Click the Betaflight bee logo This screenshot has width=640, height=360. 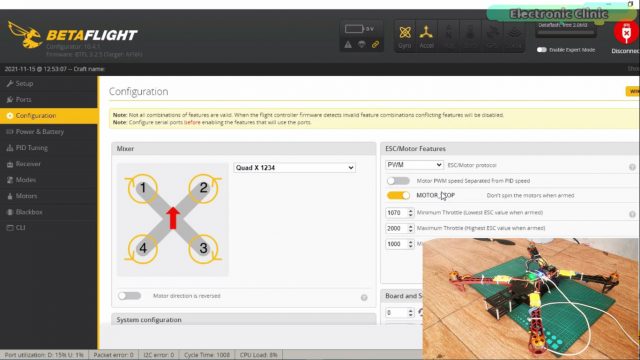[25, 35]
